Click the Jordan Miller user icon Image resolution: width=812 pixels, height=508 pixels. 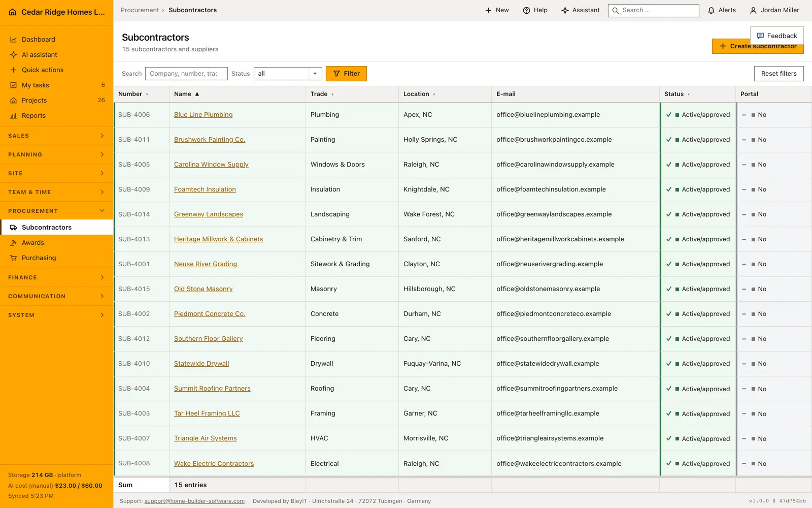point(753,10)
